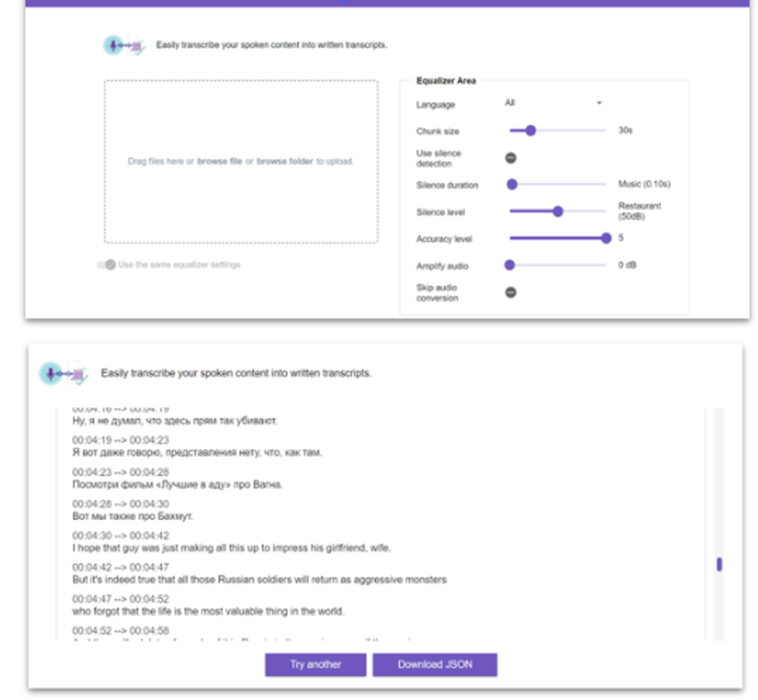Click the Download JSON button
Viewport: 758px width, 700px height.
434,664
